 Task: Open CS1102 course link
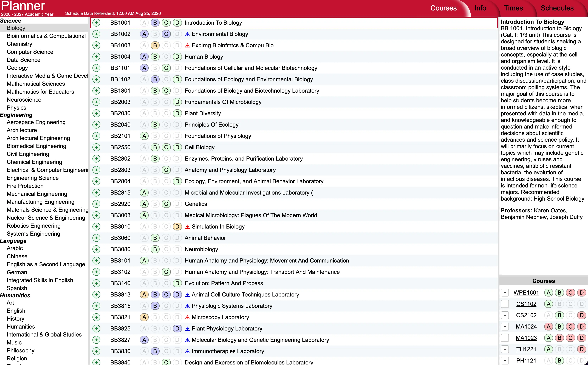526,304
